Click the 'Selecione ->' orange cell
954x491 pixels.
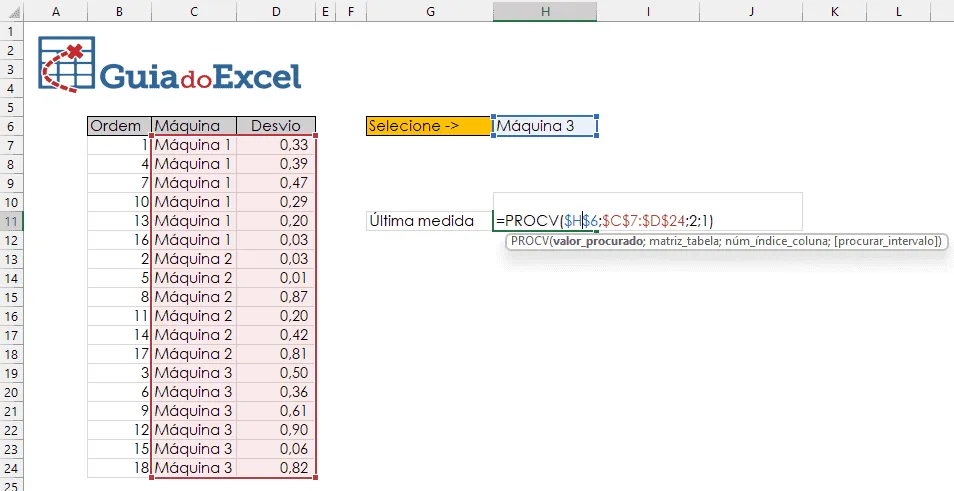coord(429,126)
